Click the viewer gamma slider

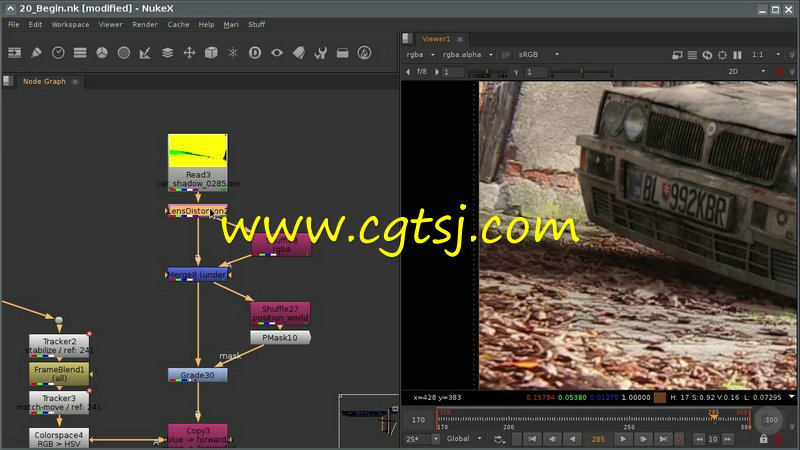tap(581, 72)
